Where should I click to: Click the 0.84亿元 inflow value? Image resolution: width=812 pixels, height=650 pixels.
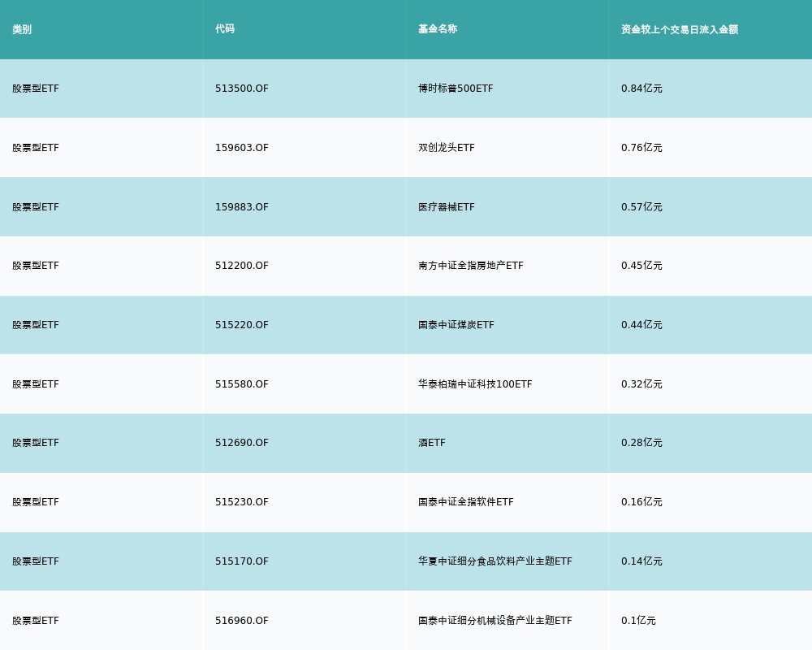(641, 89)
